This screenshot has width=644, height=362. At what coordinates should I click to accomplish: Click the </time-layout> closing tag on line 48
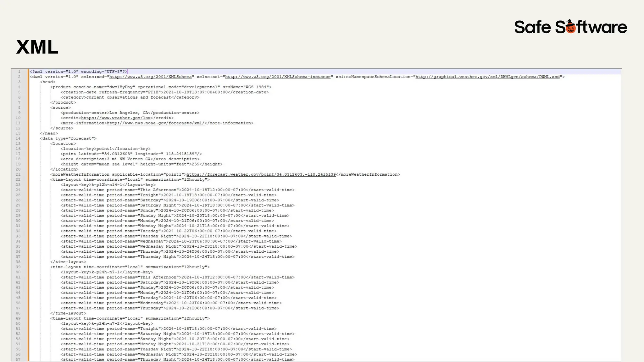tap(68, 313)
